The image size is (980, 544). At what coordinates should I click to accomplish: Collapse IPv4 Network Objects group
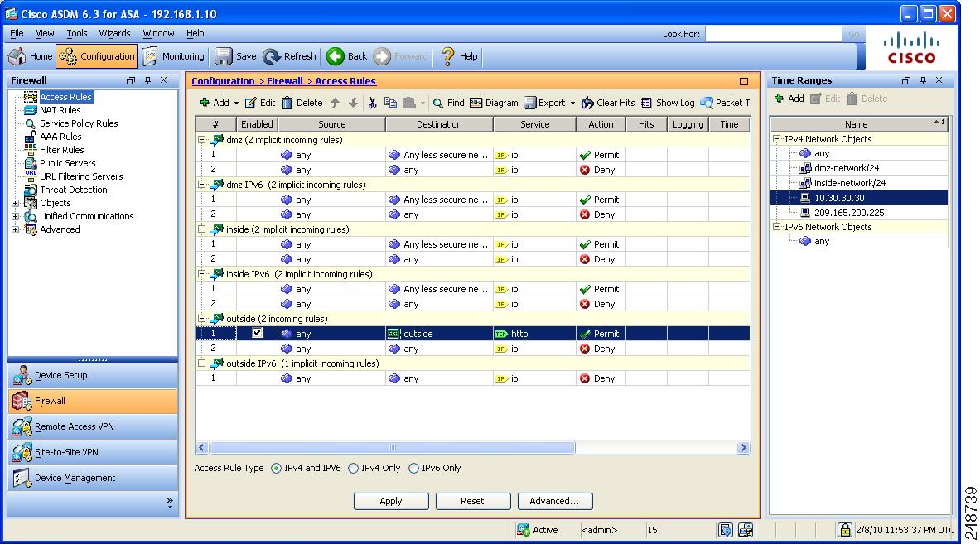(x=777, y=139)
